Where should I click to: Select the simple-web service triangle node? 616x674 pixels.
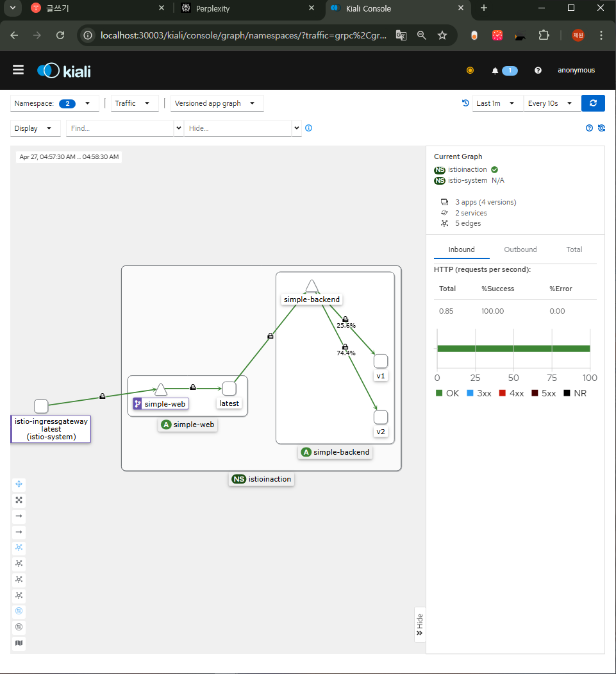tap(161, 390)
